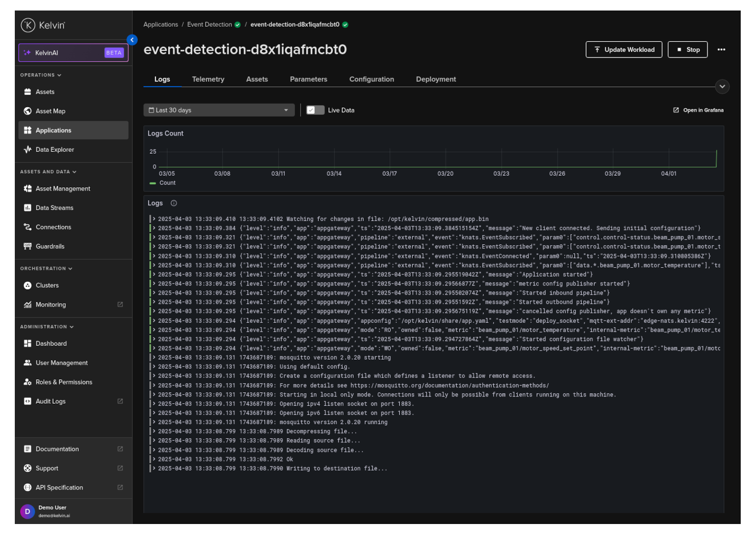This screenshot has height=535, width=756.
Task: Click the Count legend color swatch
Action: tap(153, 183)
